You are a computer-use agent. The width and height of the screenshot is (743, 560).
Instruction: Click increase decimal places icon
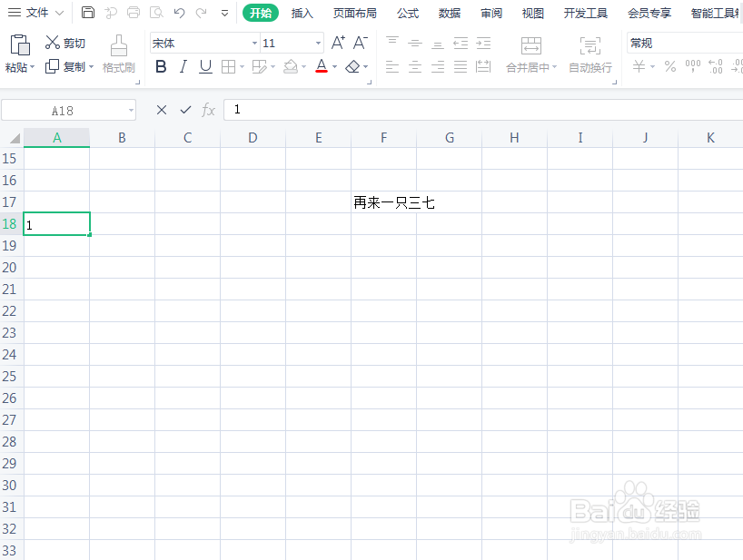tap(716, 66)
